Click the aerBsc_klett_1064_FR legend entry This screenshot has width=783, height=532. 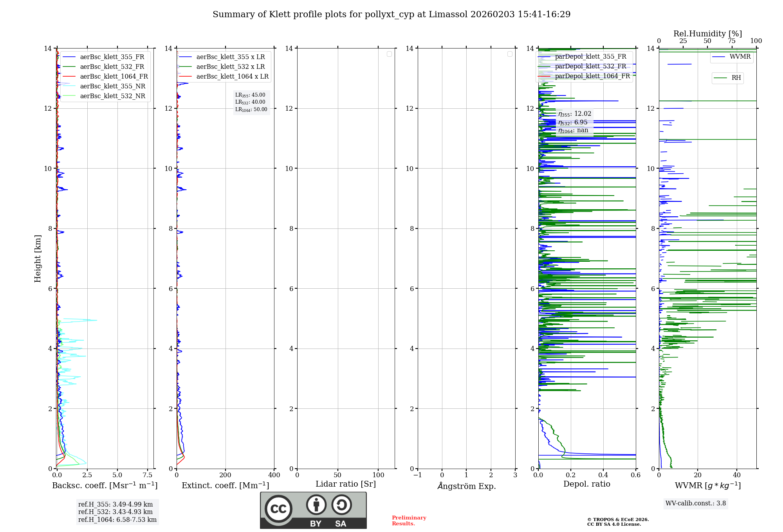coord(114,77)
